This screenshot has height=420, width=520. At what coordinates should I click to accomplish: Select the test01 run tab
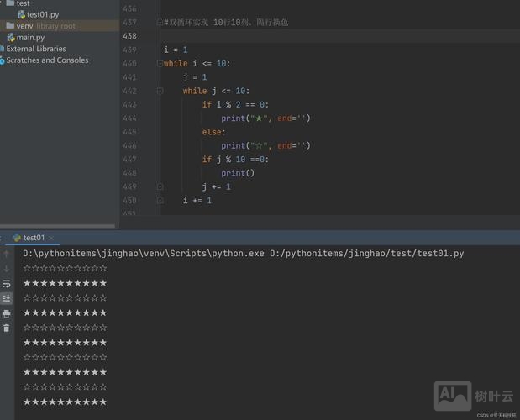32,238
